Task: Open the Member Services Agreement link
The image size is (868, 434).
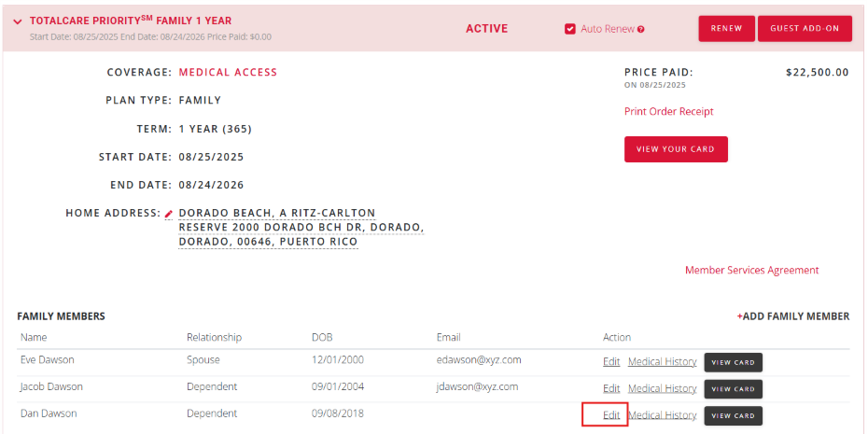Action: 751,270
